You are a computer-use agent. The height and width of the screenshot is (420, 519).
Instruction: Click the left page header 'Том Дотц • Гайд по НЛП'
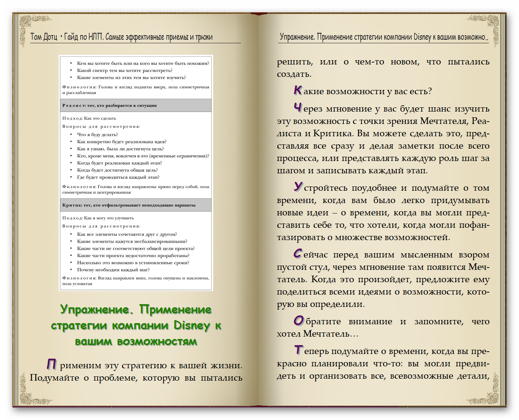pyautogui.click(x=121, y=37)
